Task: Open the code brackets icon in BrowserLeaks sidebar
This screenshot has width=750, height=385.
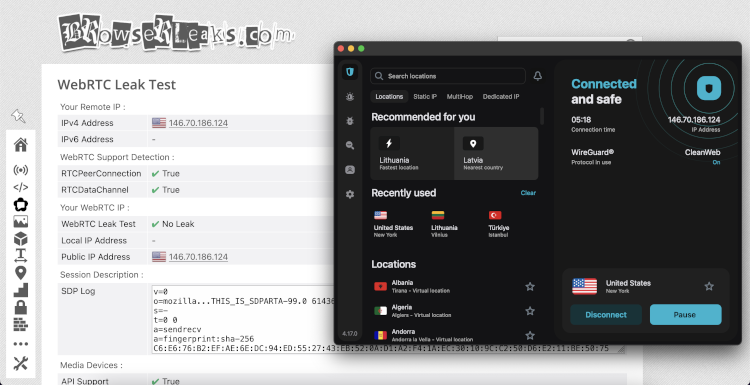Action: [x=21, y=187]
